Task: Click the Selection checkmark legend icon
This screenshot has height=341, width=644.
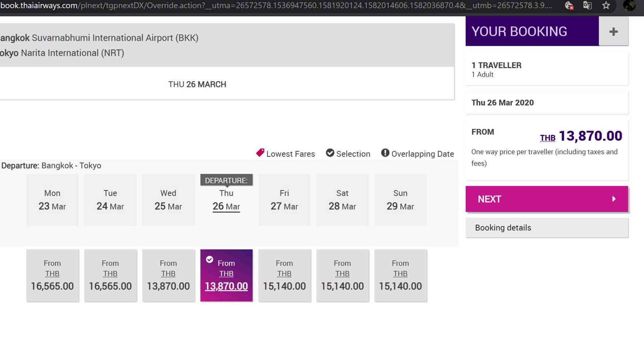Action: tap(330, 153)
